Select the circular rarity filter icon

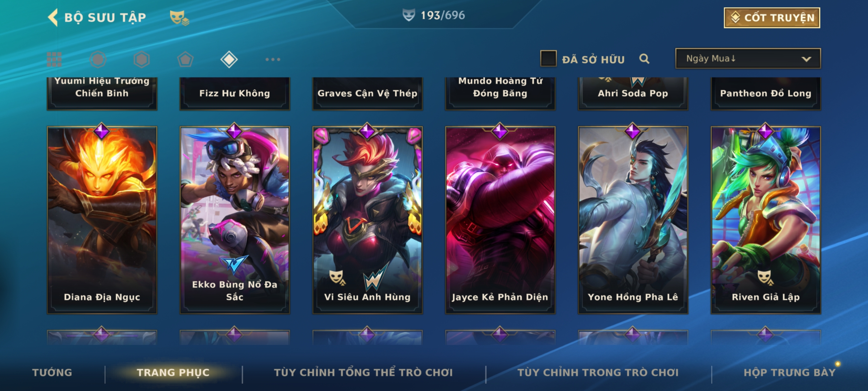coord(98,59)
